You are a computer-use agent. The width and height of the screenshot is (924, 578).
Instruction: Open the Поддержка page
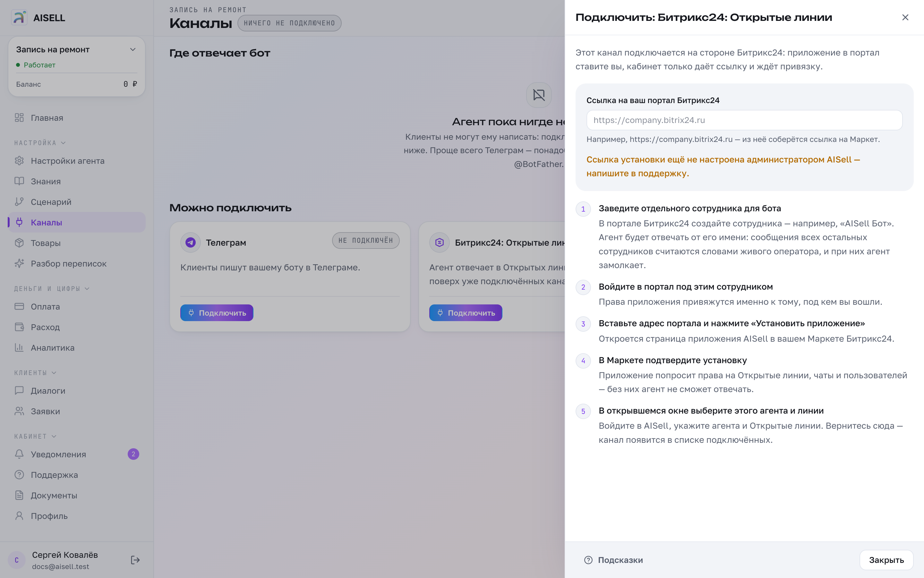pos(77,475)
